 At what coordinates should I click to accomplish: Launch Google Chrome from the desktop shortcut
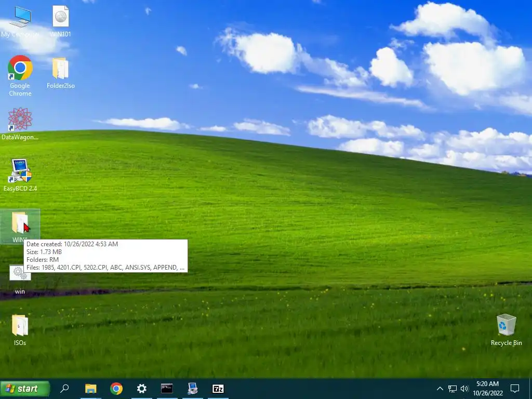pos(20,76)
